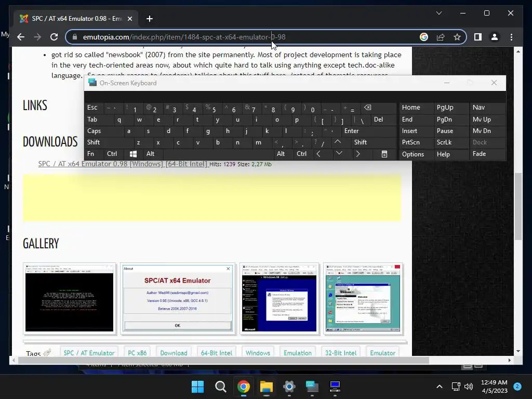Open tab search chevron in Chrome title bar
Screen dimensions: 532x399
[x=438, y=13]
